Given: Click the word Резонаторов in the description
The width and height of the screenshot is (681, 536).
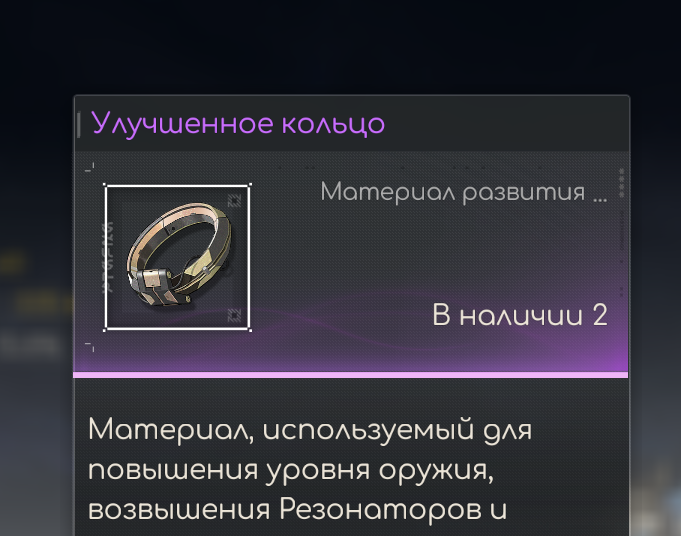Looking at the screenshot, I should pos(380,509).
